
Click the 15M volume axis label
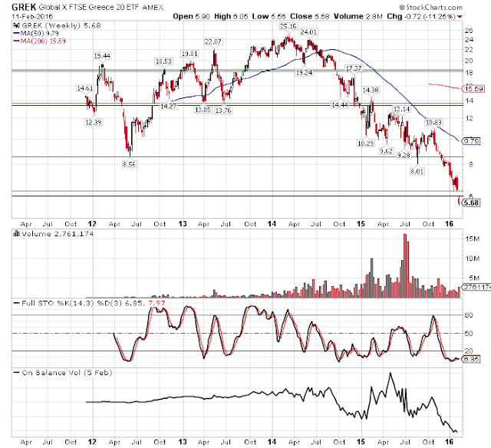coord(473,239)
